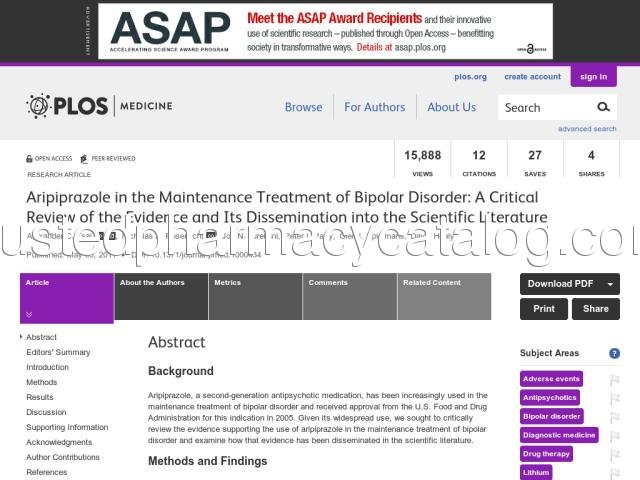Flag the Antipsychotics subject area
This screenshot has height=480, width=640.
point(614,398)
